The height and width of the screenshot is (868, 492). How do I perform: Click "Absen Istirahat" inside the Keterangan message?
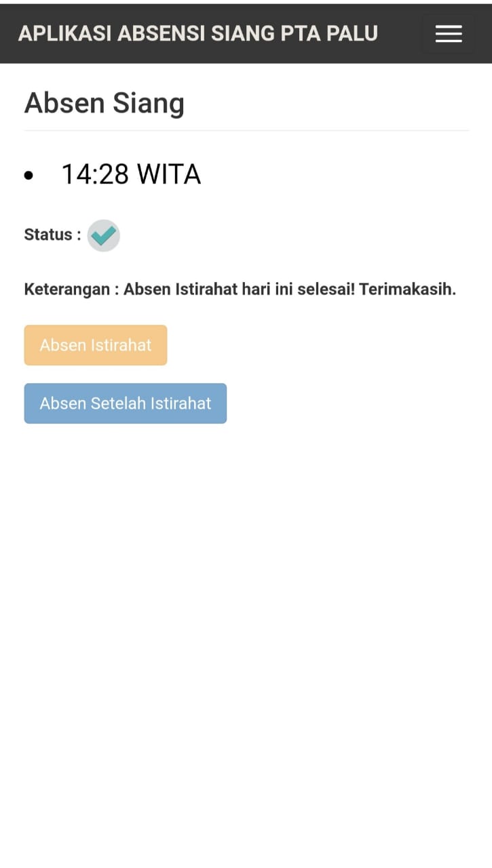(x=181, y=290)
